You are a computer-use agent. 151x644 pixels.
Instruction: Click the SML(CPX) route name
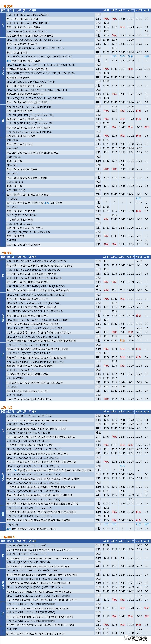pos(12,140)
